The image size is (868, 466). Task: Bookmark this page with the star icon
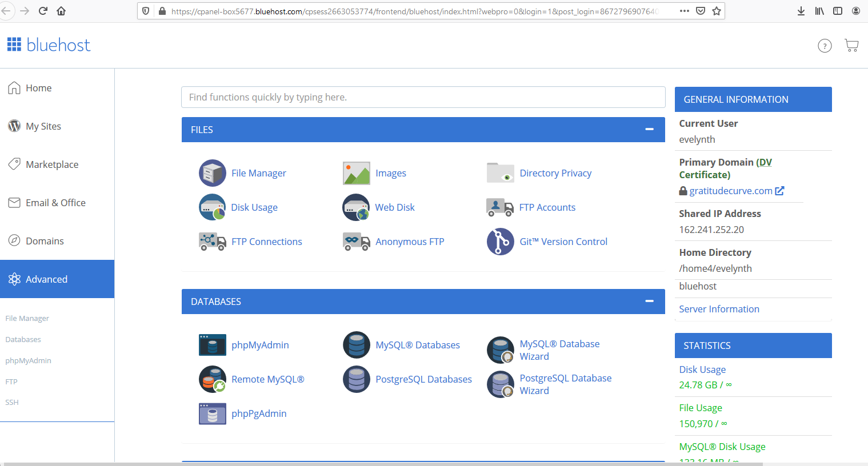(x=717, y=11)
